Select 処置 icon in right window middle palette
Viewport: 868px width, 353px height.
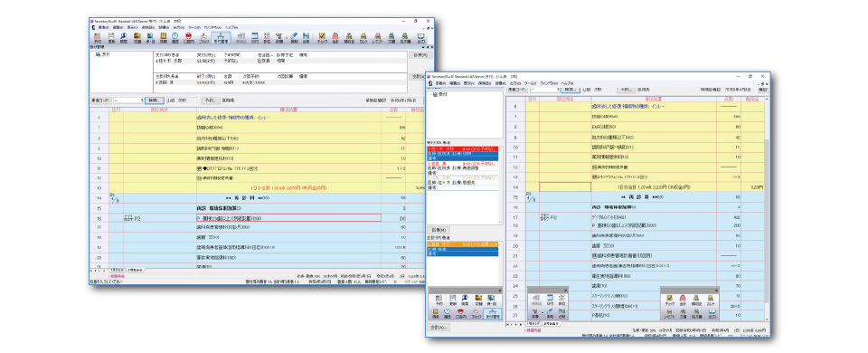coord(535,314)
